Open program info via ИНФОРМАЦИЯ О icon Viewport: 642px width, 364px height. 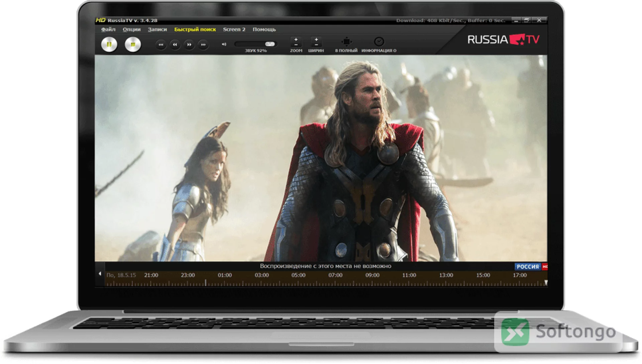pos(379,42)
